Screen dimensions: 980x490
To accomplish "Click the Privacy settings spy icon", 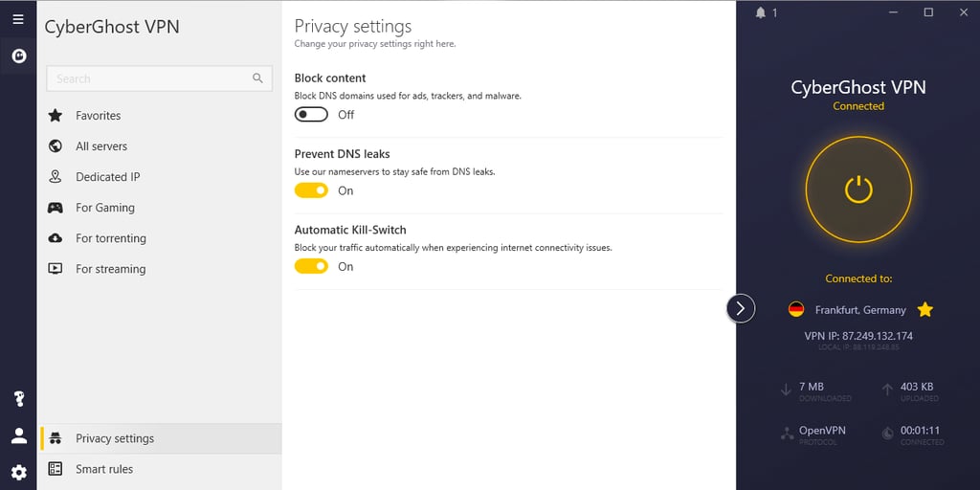I will 55,438.
